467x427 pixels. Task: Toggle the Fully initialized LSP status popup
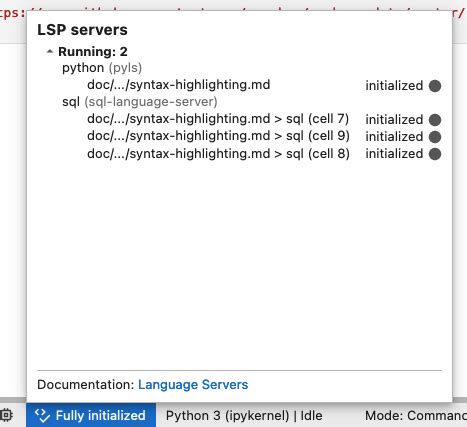point(91,415)
